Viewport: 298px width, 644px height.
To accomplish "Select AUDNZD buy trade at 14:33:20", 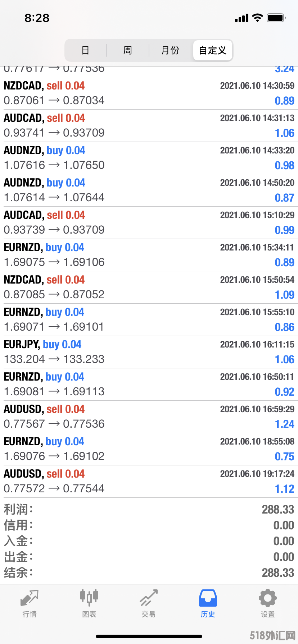I will (149, 158).
